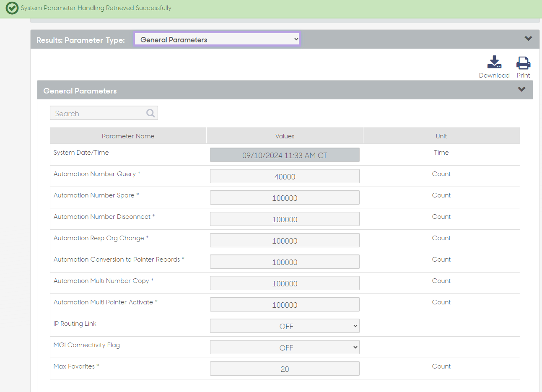The height and width of the screenshot is (392, 542).
Task: Click the search magnifier icon
Action: [x=150, y=113]
